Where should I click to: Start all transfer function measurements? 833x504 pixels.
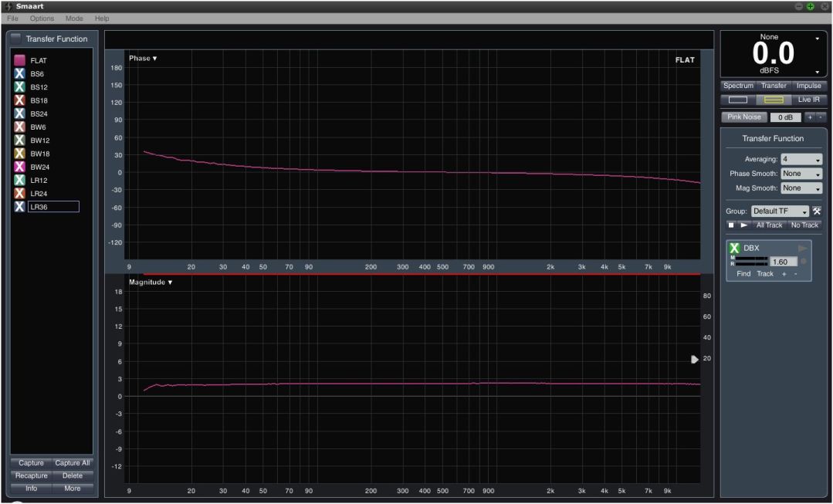tap(743, 225)
